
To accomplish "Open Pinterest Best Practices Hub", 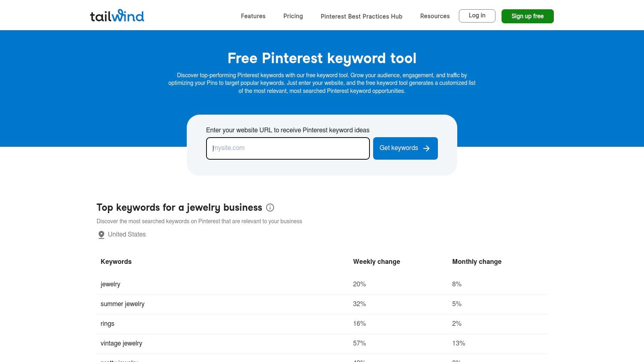I will click(x=361, y=16).
